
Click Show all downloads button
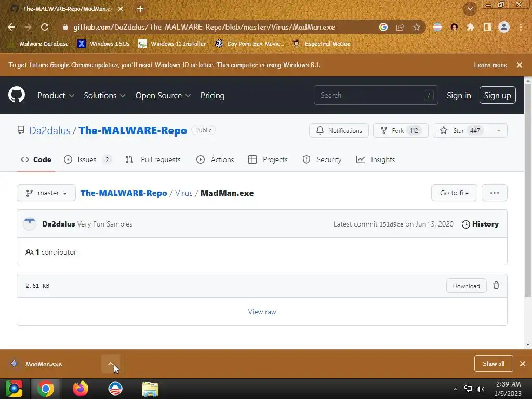pyautogui.click(x=494, y=364)
